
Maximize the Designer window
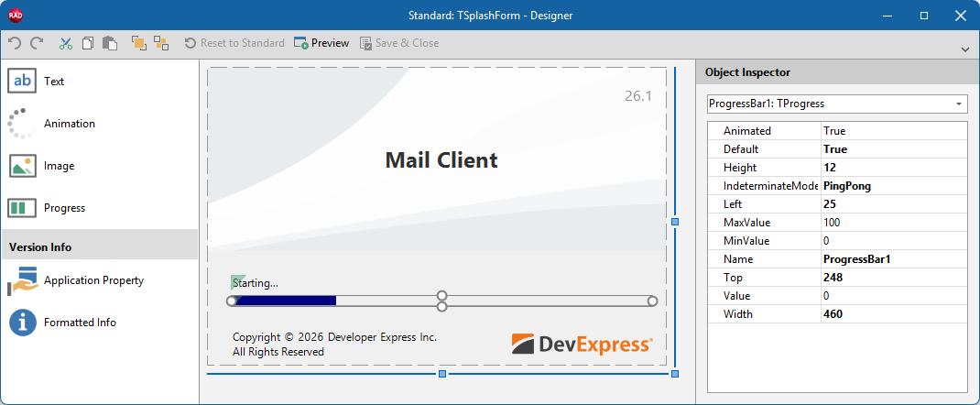click(924, 15)
